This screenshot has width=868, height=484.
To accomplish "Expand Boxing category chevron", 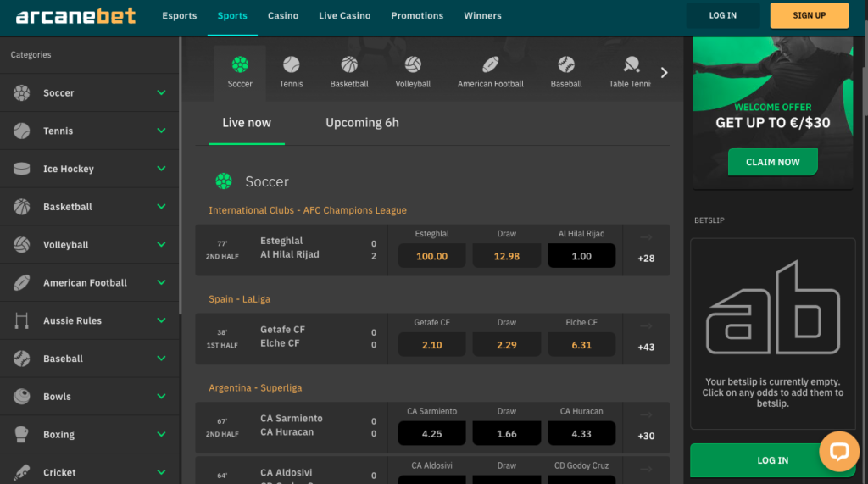I will 161,434.
